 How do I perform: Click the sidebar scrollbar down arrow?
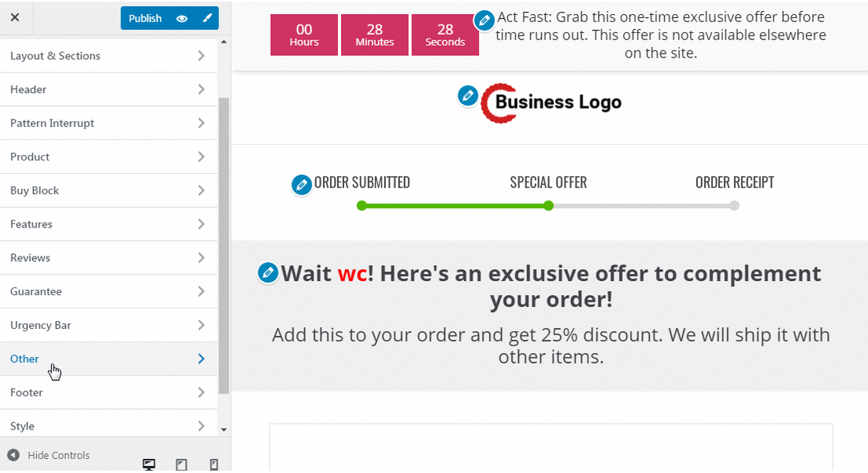click(x=224, y=429)
